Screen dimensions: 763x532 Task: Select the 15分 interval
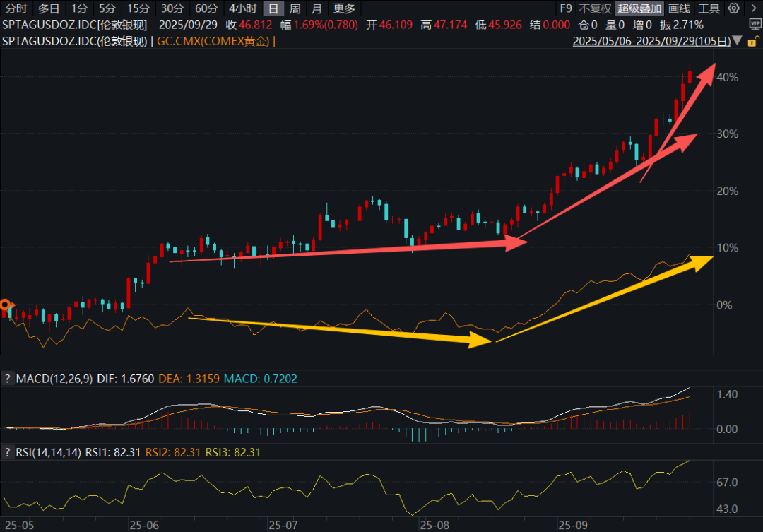click(138, 8)
